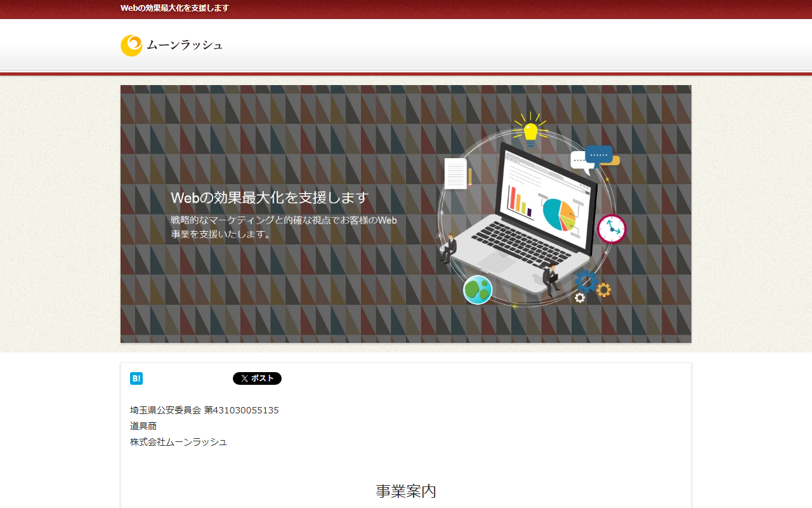
Task: Click the top bar tagline text
Action: click(x=174, y=8)
